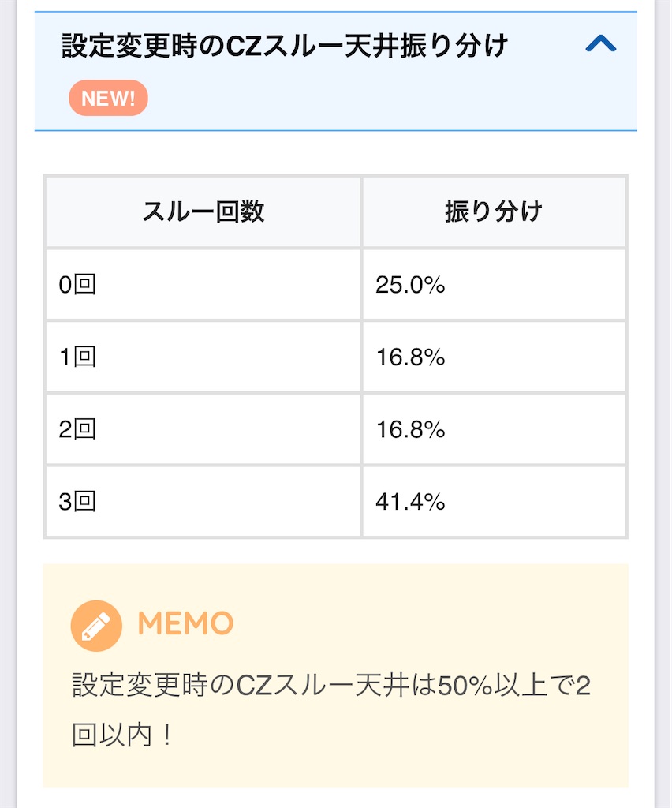
Task: Click the blank cell area beside 0回
Action: 226,284
